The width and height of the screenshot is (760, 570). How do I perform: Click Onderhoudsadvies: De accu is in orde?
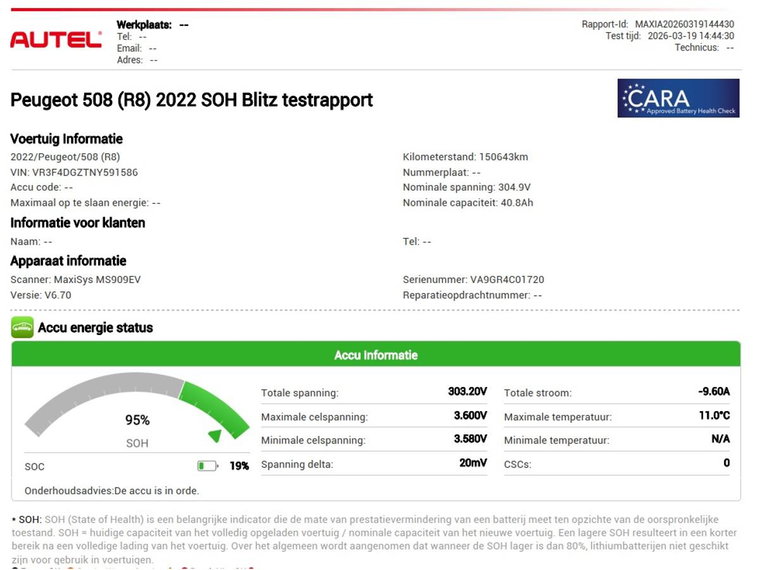[111, 491]
